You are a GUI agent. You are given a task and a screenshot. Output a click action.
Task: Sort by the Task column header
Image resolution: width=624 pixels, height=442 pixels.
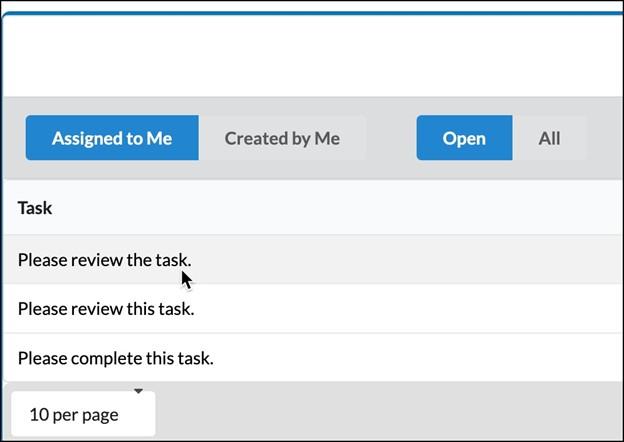(x=35, y=208)
